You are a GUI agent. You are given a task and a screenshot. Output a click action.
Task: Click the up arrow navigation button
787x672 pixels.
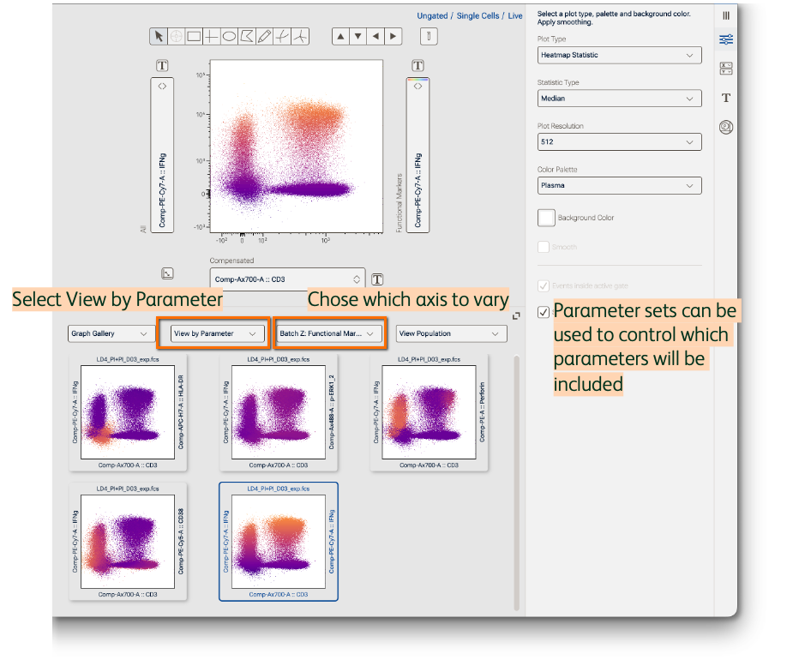tap(341, 36)
